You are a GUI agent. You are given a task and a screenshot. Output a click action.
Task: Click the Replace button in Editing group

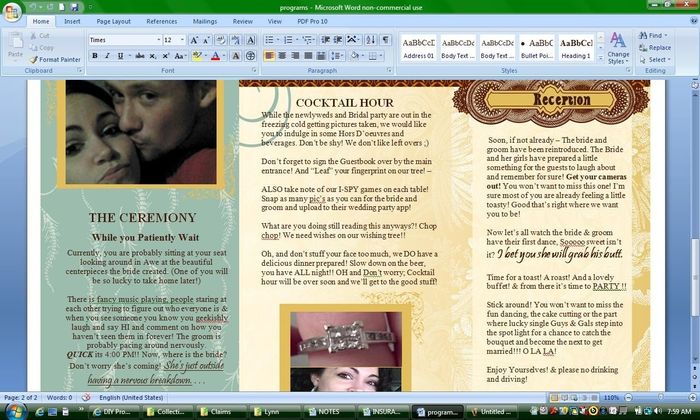click(x=654, y=47)
